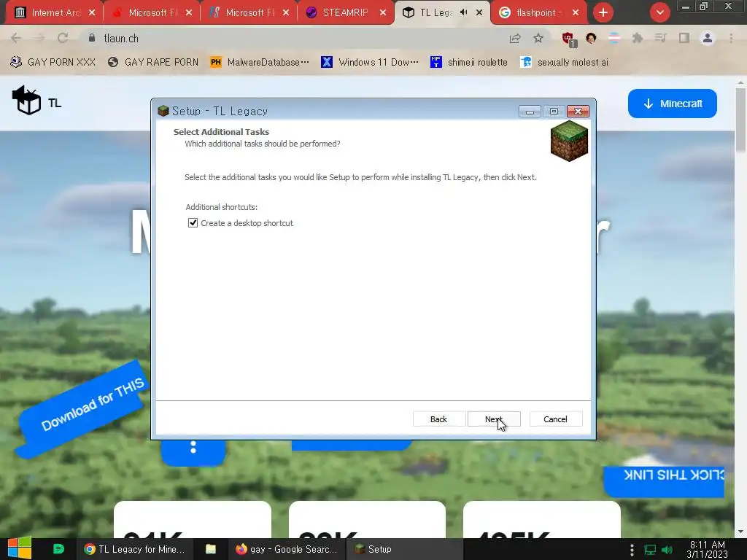Show hidden tray icons dots

click(632, 550)
